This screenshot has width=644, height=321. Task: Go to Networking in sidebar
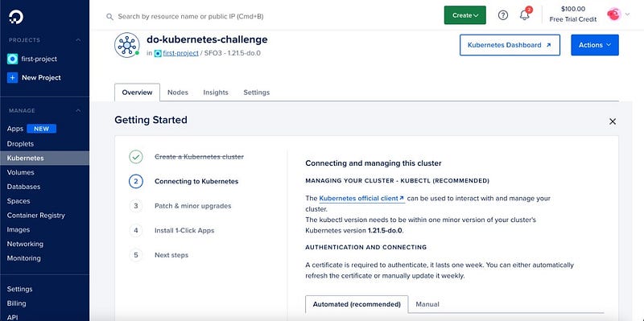pyautogui.click(x=25, y=244)
